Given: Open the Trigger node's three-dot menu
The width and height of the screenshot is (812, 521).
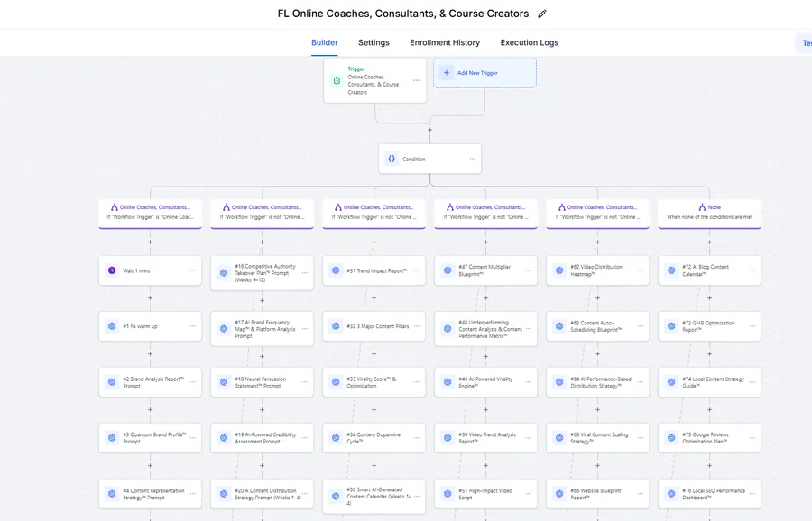Looking at the screenshot, I should (417, 80).
